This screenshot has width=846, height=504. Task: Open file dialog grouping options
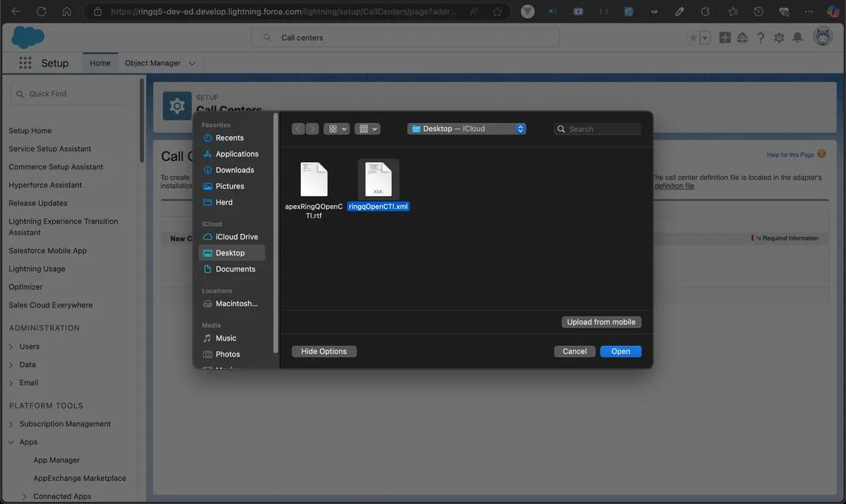click(367, 129)
